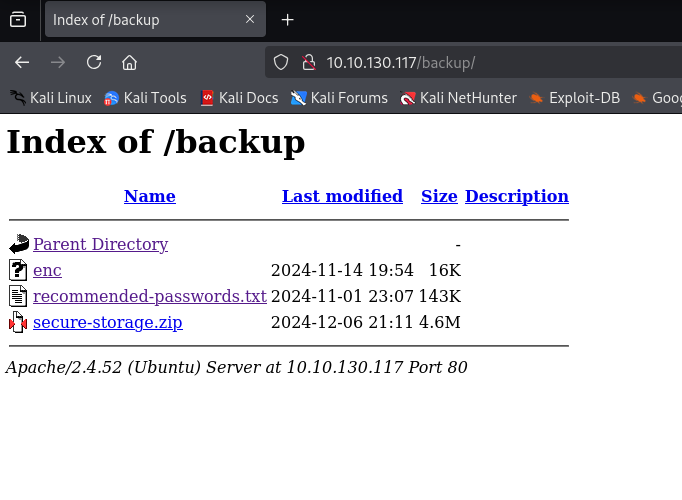Screen dimensions: 682x500
Task: Open the tab list icon at top left
Action: pos(18,20)
